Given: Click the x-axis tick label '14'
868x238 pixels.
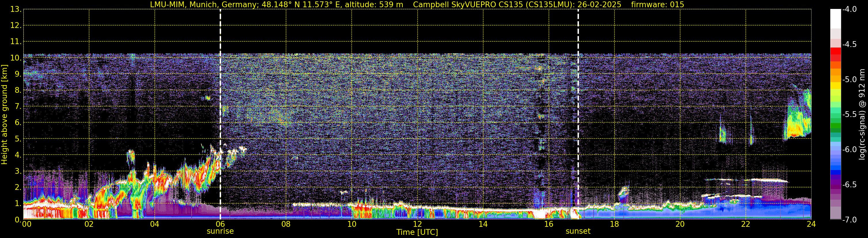Looking at the screenshot, I should tap(483, 224).
